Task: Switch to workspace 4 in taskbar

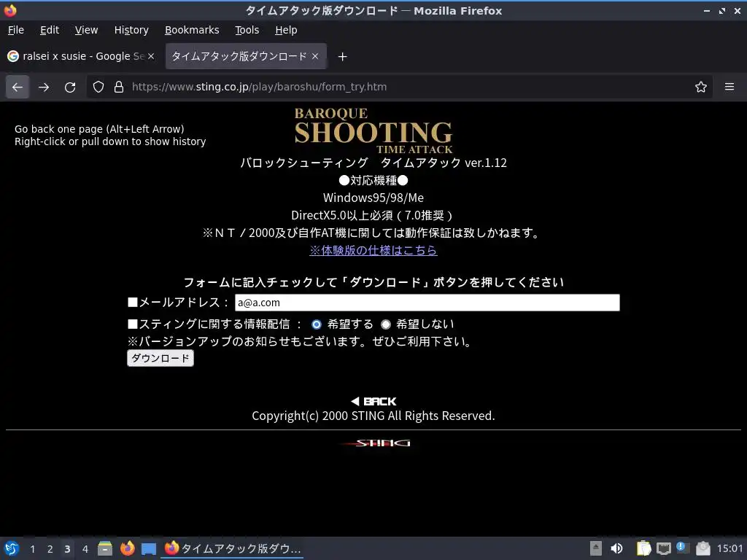Action: point(85,549)
